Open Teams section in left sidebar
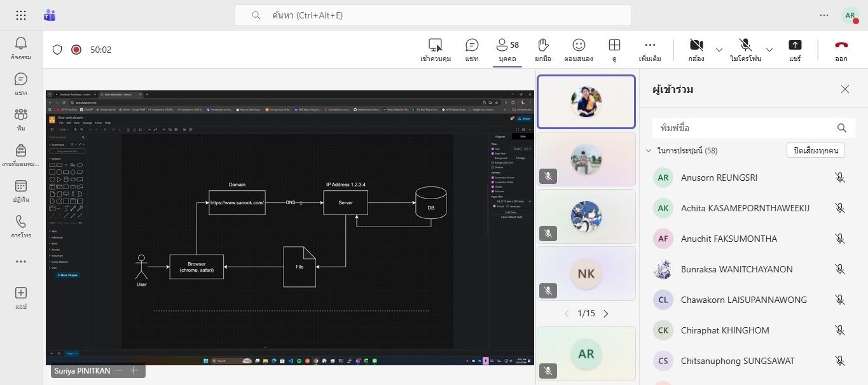Screen dimensions: 868x385 tap(21, 115)
